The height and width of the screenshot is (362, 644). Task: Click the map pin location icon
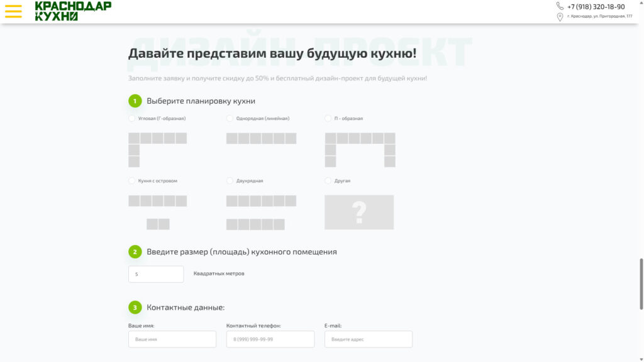point(560,17)
